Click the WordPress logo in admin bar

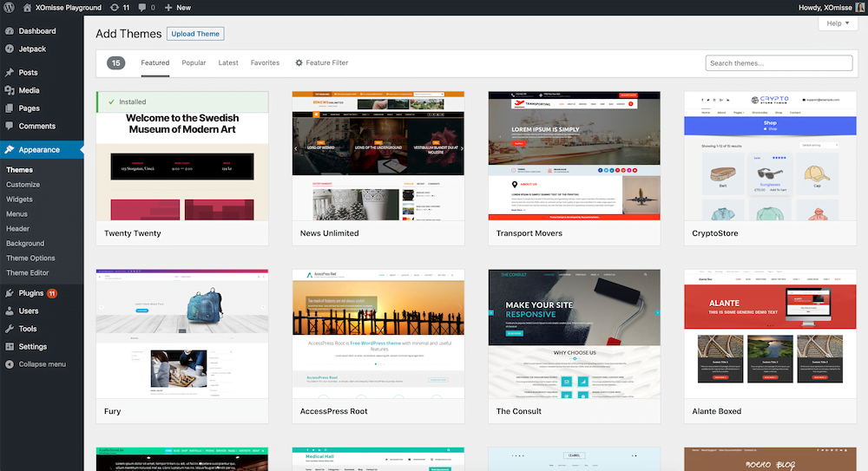pos(9,8)
